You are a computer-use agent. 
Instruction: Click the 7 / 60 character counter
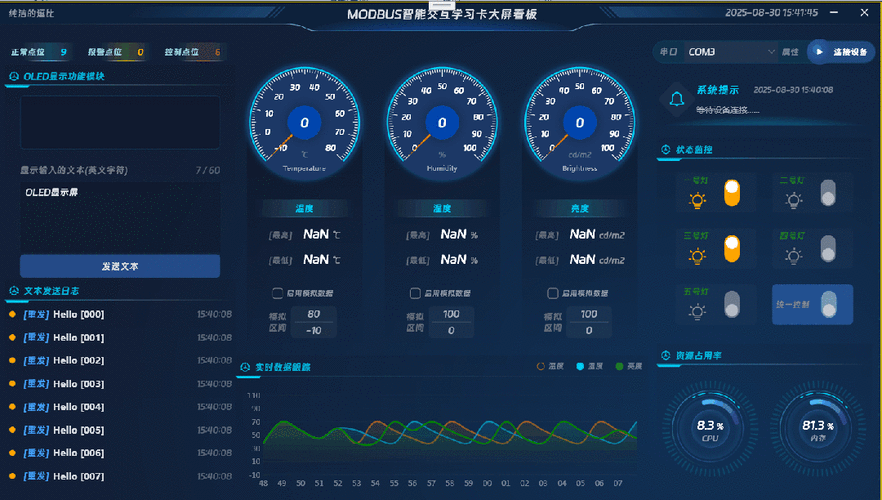tap(208, 170)
